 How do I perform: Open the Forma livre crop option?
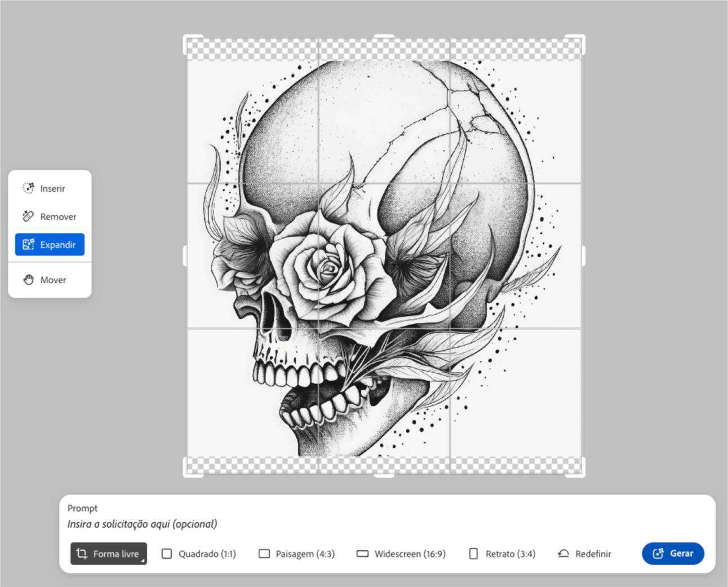109,554
